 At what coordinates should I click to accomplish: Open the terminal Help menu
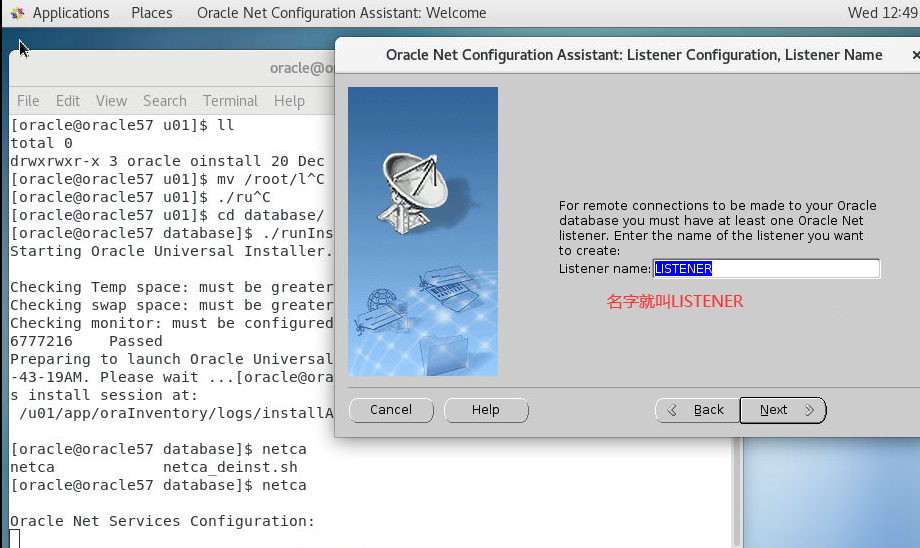289,101
